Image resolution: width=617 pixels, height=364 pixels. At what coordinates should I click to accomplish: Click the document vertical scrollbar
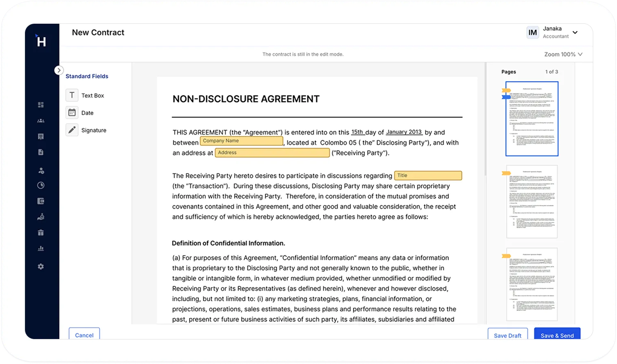485,120
